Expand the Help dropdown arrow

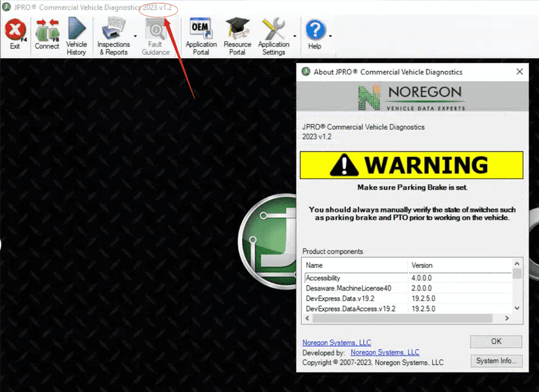(330, 36)
